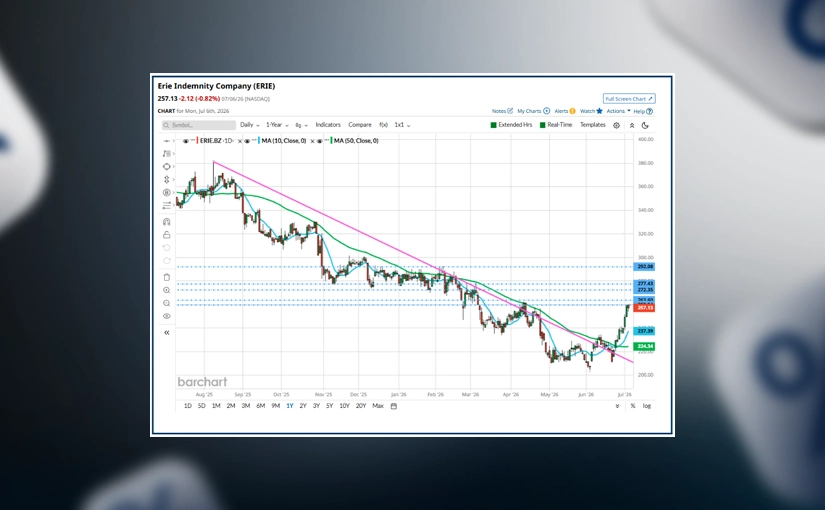
Task: Remove MA (50) via the X before its eye
Action: click(313, 141)
